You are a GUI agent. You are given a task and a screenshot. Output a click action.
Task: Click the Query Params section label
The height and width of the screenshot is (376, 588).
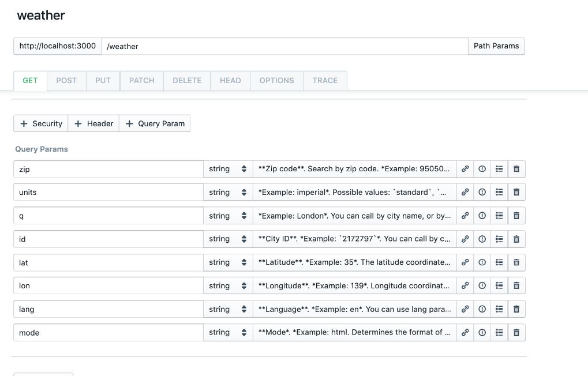coord(41,149)
